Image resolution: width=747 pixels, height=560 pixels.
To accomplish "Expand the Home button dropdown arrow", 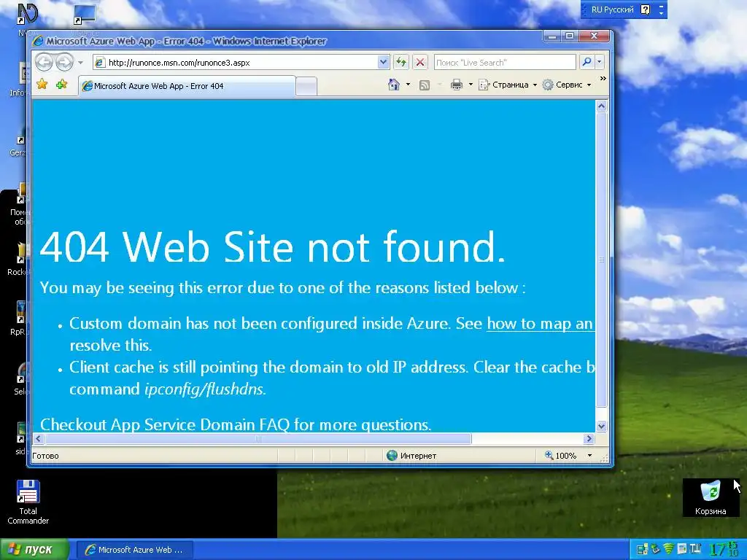I will (x=408, y=85).
